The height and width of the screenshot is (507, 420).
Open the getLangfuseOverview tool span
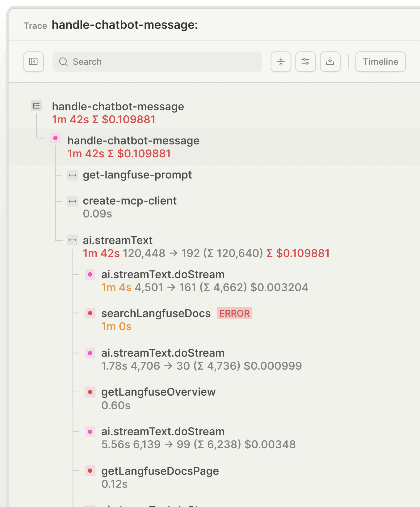point(158,392)
